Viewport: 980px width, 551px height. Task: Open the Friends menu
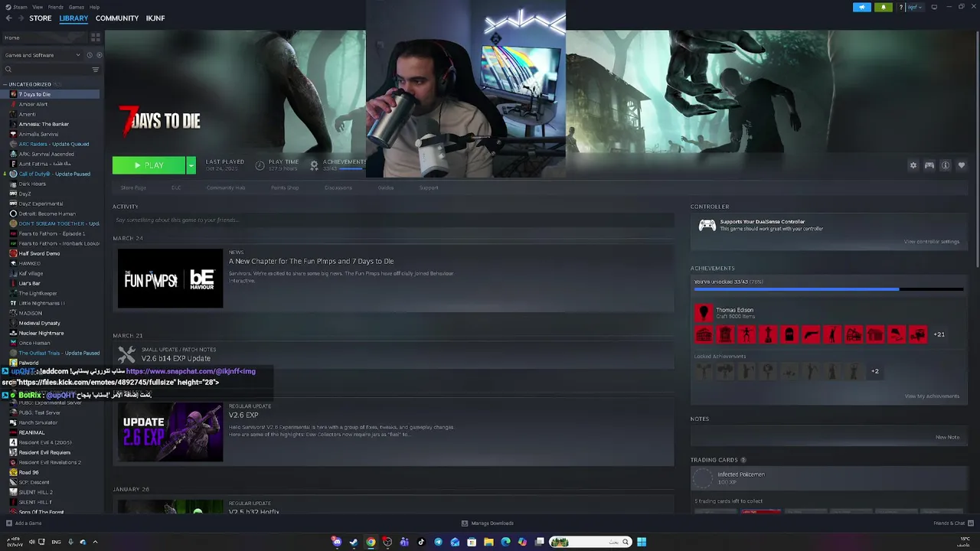pos(56,7)
